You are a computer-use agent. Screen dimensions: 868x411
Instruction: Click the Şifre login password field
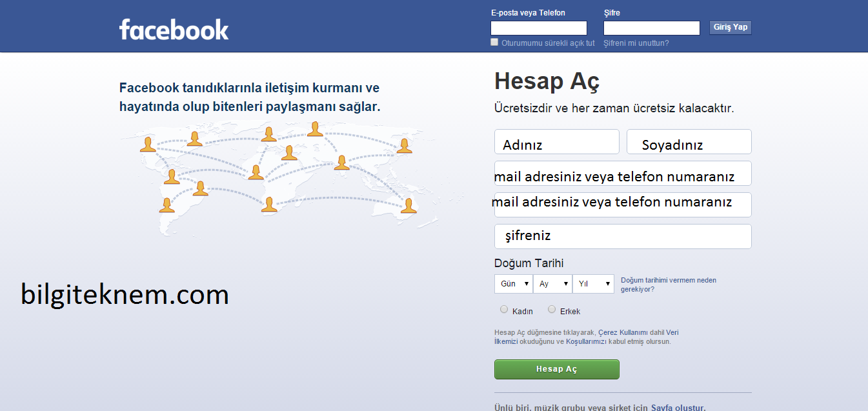(x=652, y=28)
